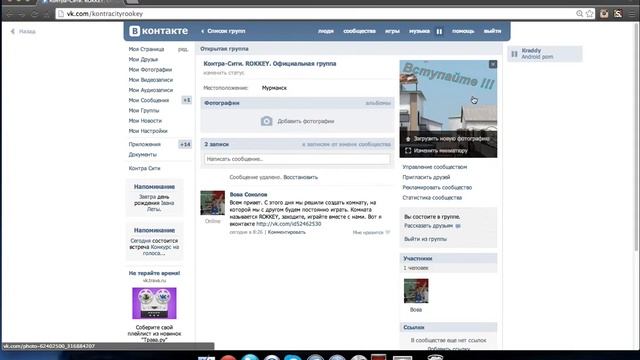
Task: Click the Написать сообщение field
Action: [x=297, y=159]
